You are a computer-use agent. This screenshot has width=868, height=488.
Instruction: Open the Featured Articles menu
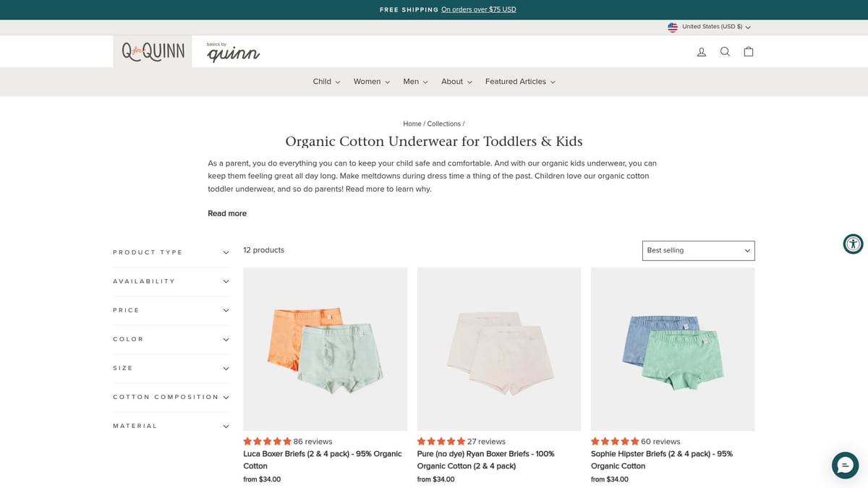[x=520, y=82]
